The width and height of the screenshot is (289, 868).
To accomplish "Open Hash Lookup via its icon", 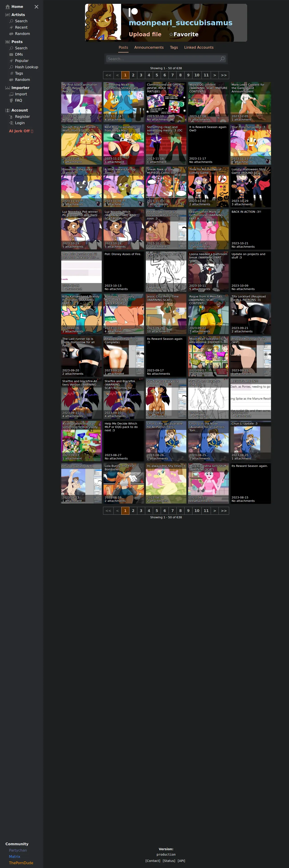I will [11, 67].
